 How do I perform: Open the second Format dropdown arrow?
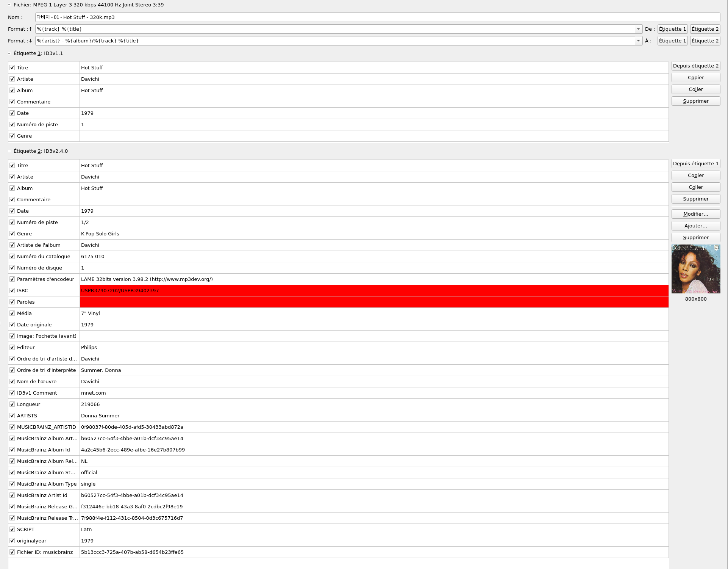coord(638,41)
